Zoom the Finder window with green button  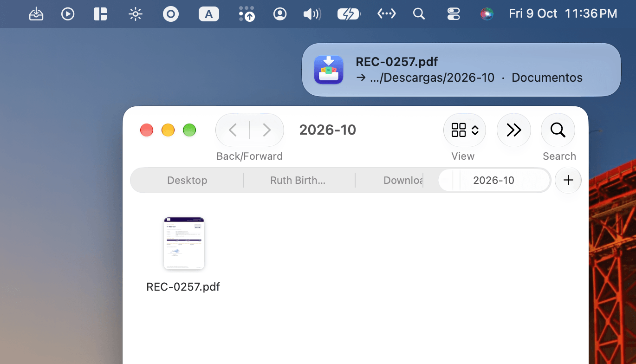click(x=189, y=130)
